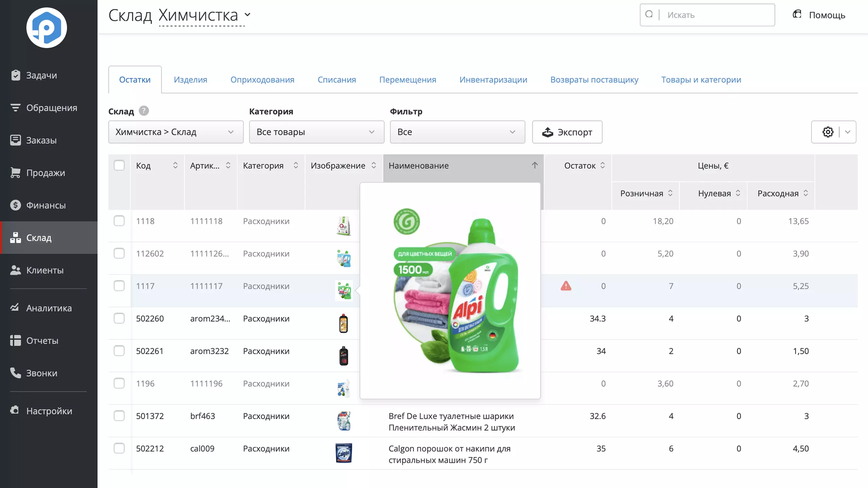Sort by Артикул column arrows
Screen dimensions: 868x488
pos(228,165)
